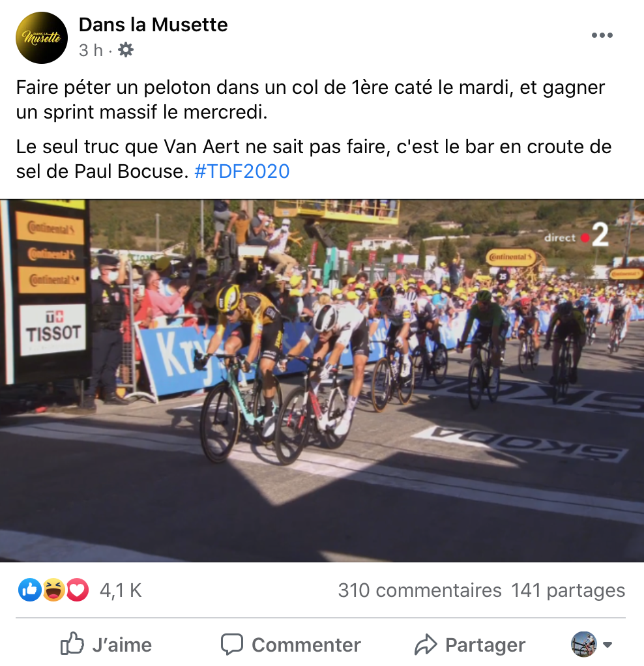Show who reacted via 4,1 K count

pos(121,590)
